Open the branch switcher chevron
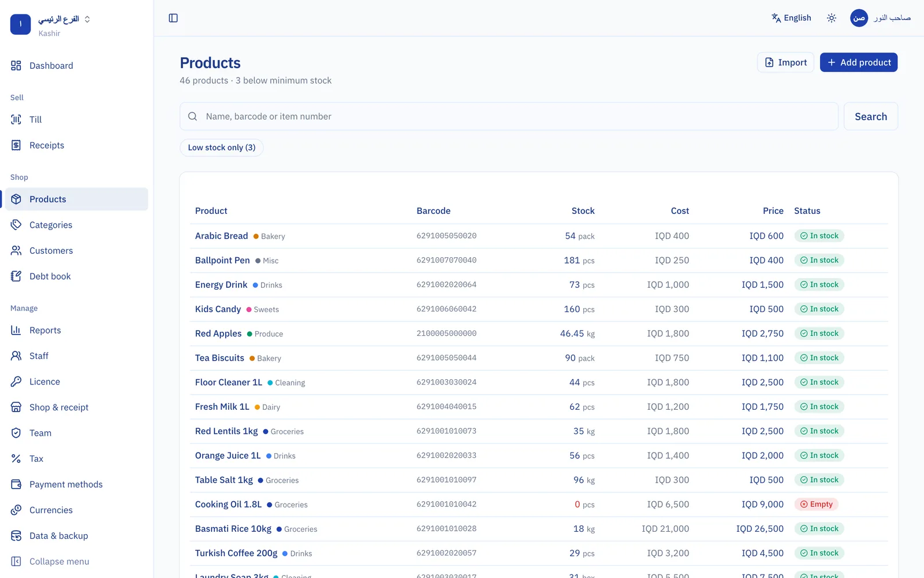Screen dimensions: 924x578 click(87, 19)
